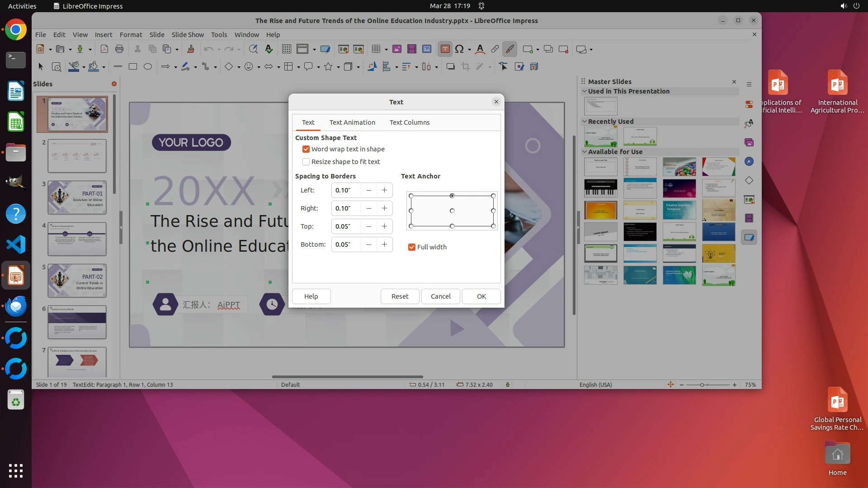Click the Display Grid toolbar icon
This screenshot has width=868, height=488.
(x=286, y=49)
